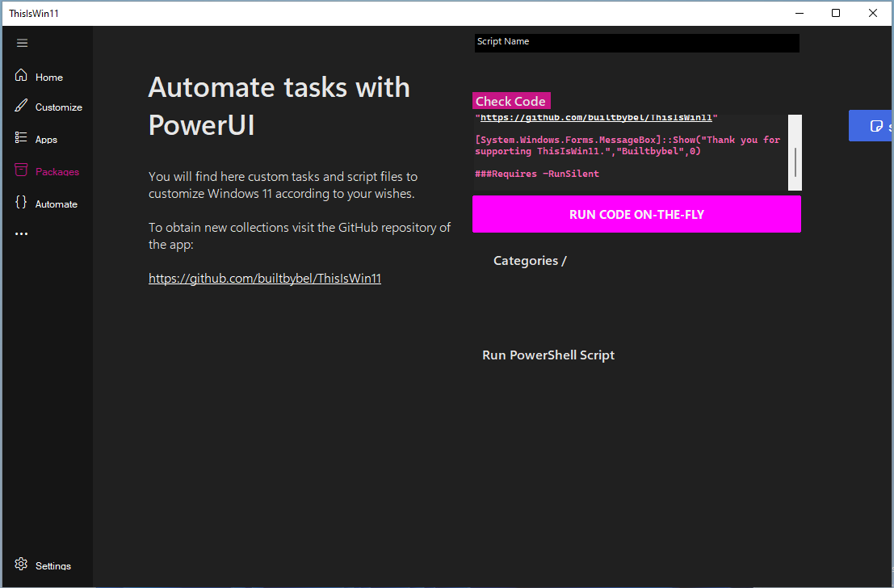Click RUN CODE ON-THE-FLY button

637,214
